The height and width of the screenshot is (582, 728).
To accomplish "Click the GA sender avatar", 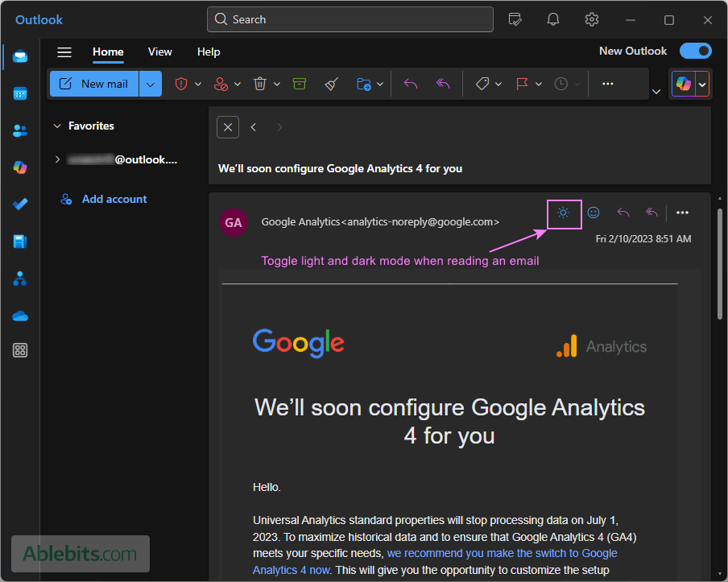I will pos(233,222).
